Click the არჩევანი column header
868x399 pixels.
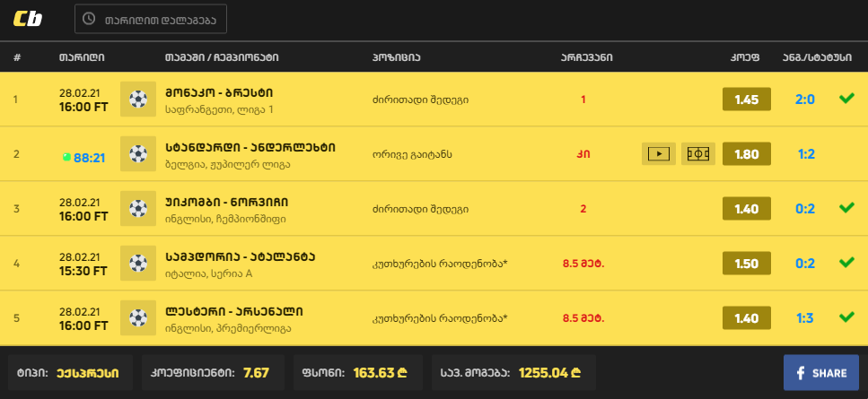click(586, 57)
